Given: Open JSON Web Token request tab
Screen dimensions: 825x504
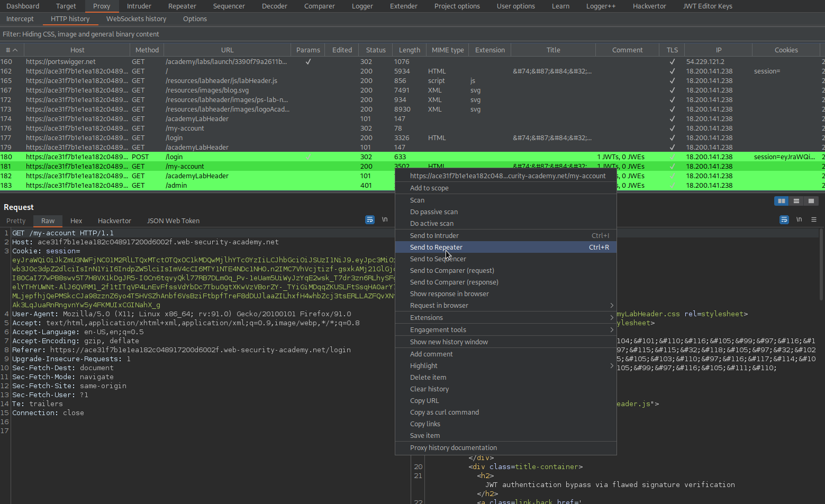Looking at the screenshot, I should point(174,221).
